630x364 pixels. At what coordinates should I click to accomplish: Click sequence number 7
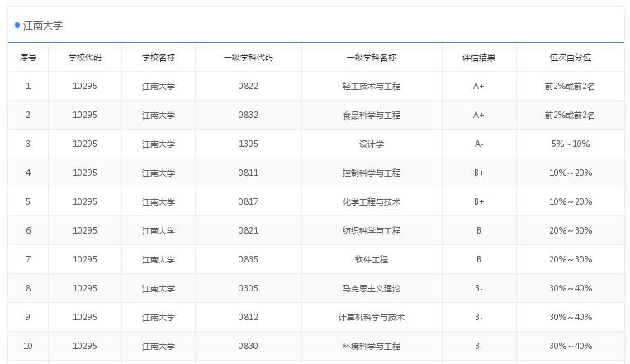(x=28, y=259)
